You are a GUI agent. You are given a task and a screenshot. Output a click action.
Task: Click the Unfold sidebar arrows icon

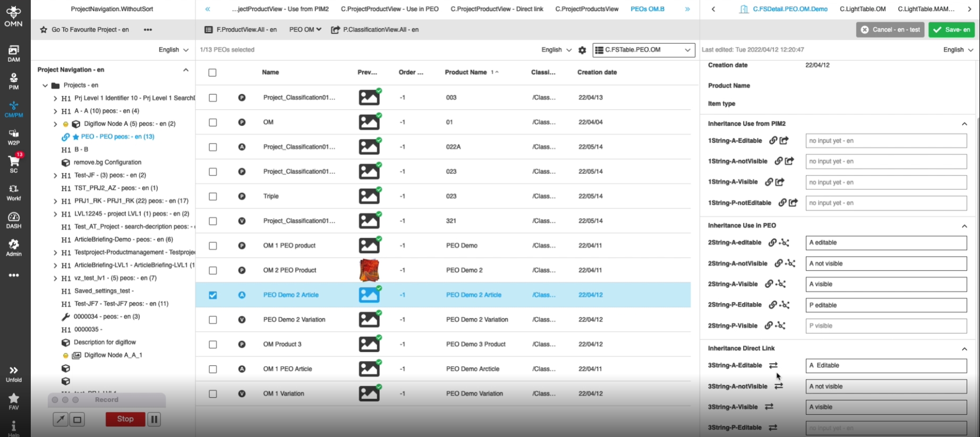click(14, 373)
